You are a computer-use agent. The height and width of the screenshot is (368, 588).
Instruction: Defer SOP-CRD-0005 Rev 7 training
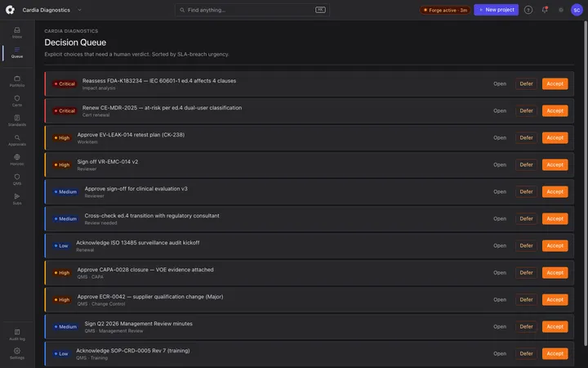click(x=526, y=354)
